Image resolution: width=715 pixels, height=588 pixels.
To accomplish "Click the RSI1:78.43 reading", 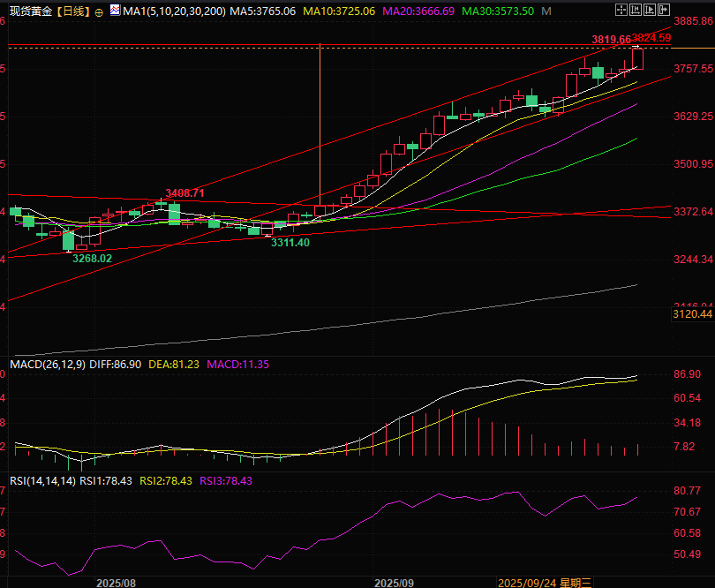I will [106, 481].
